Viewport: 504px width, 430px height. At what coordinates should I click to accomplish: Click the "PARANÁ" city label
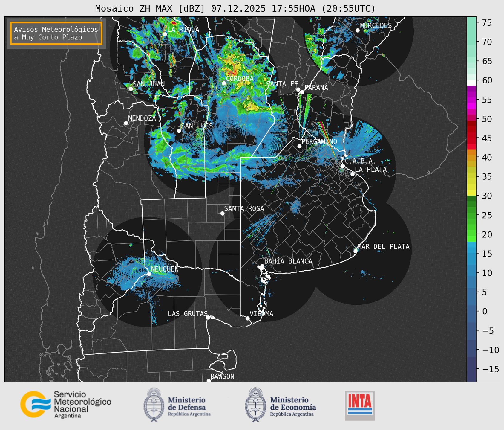316,88
